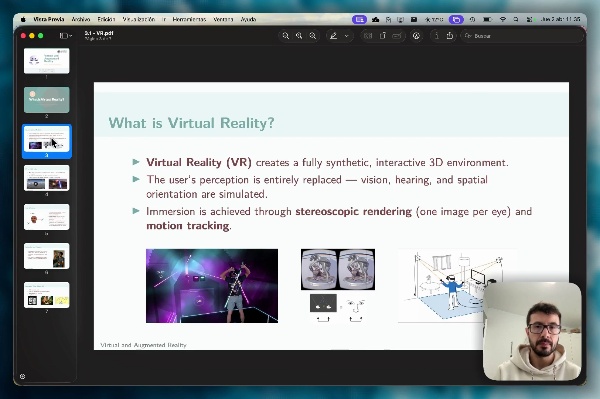This screenshot has height=399, width=600.
Task: Select page 7 thumbnail in sidebar
Action: point(47,295)
